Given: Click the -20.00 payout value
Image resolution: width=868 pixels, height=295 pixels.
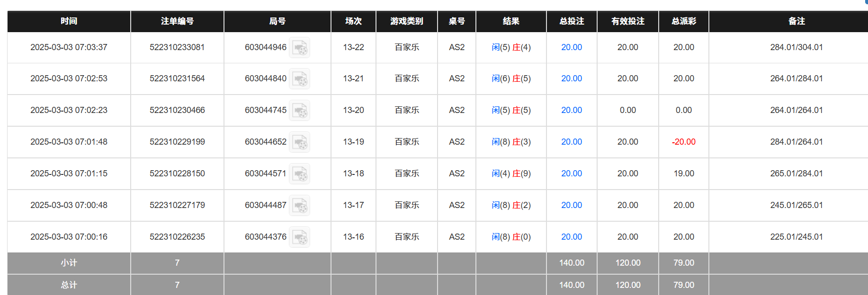Looking at the screenshot, I should 683,142.
